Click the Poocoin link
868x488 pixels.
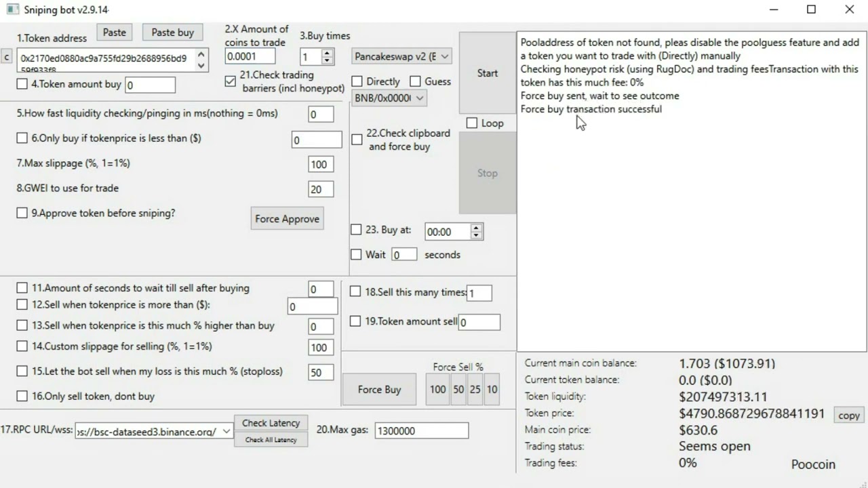pyautogui.click(x=813, y=464)
